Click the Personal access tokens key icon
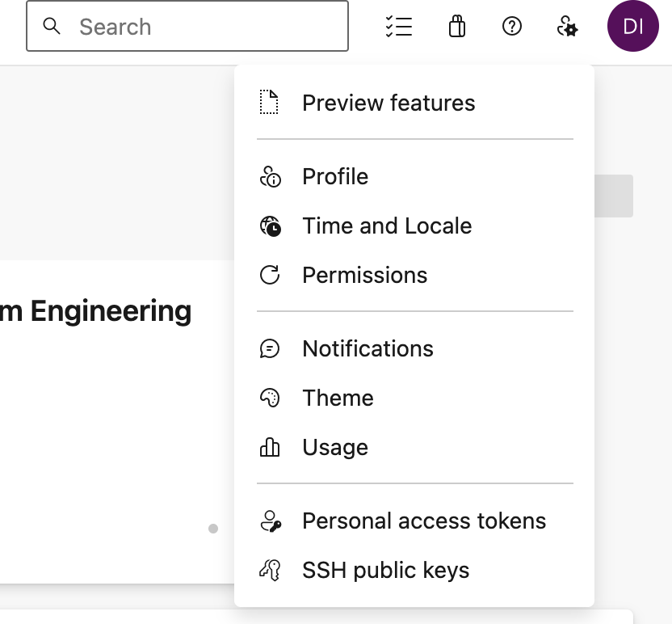The width and height of the screenshot is (672, 624). [x=271, y=521]
